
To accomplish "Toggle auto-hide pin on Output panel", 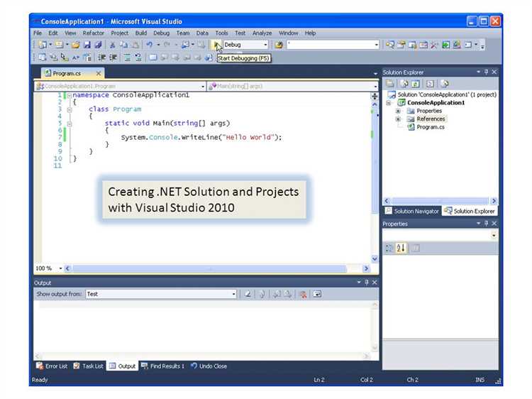I will pos(367,282).
